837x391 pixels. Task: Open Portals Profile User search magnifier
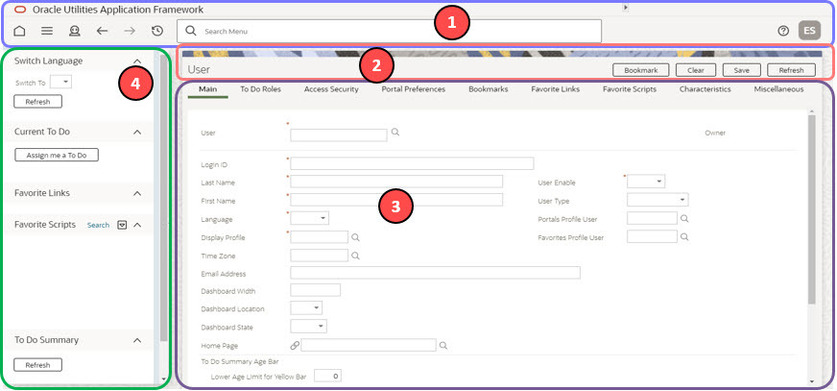[x=684, y=218]
